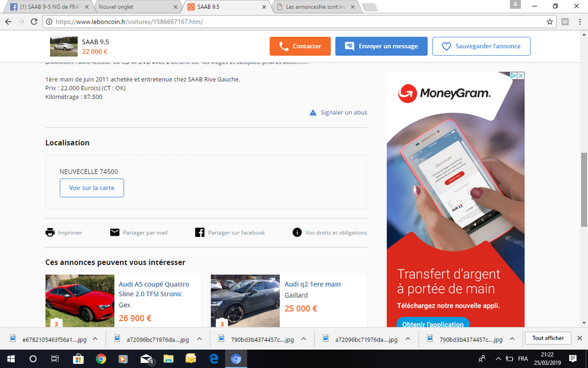
Task: Open Audi q2 1ere main listing title
Action: [313, 284]
